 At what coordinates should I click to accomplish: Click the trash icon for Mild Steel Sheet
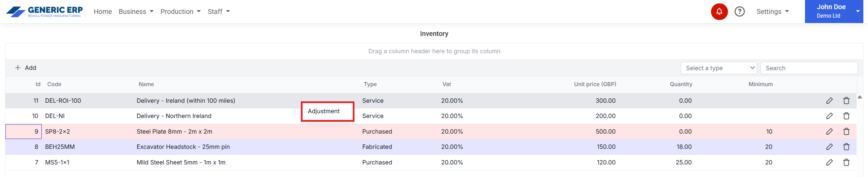[x=846, y=162]
